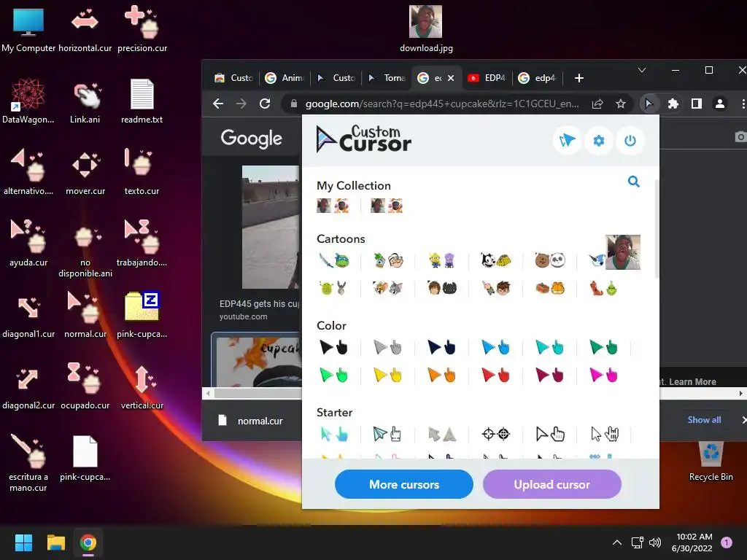
Task: Select the light blue starter cursor pack
Action: 333,434
